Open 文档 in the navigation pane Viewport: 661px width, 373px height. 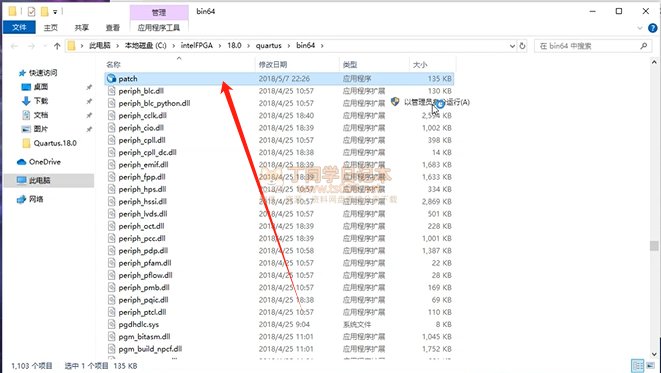(x=40, y=115)
